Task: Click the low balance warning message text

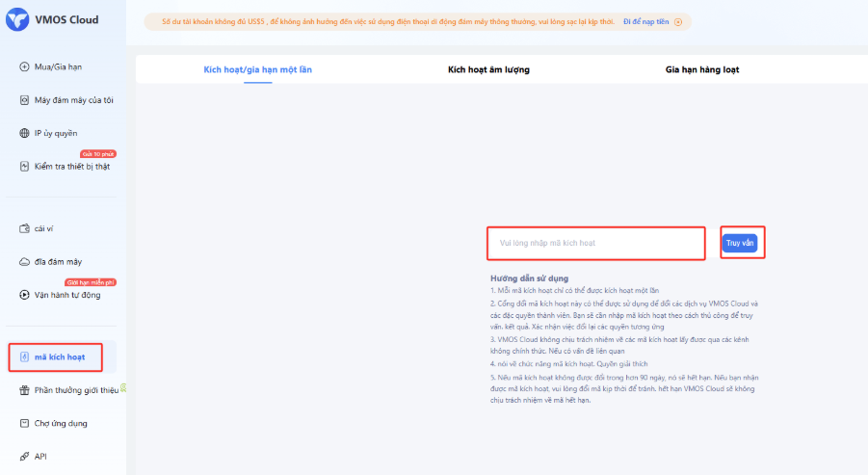Action: point(388,22)
